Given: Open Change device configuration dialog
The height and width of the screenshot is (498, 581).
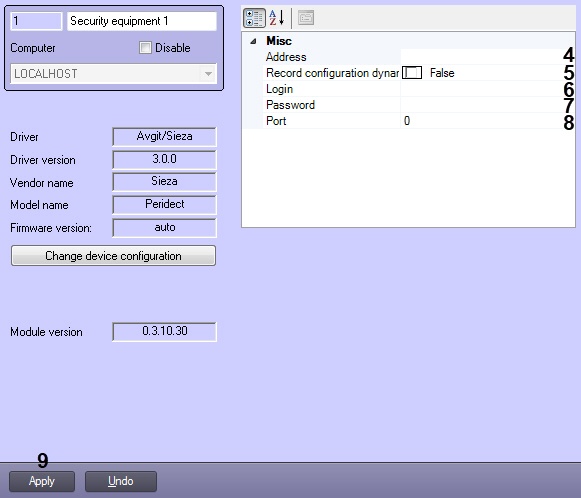Looking at the screenshot, I should click(x=113, y=256).
